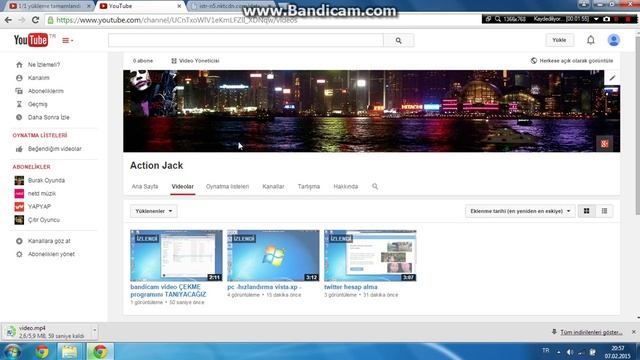Screen dimensions: 640x360
Task: Click the YouTube search input field
Action: pyautogui.click(x=246, y=40)
